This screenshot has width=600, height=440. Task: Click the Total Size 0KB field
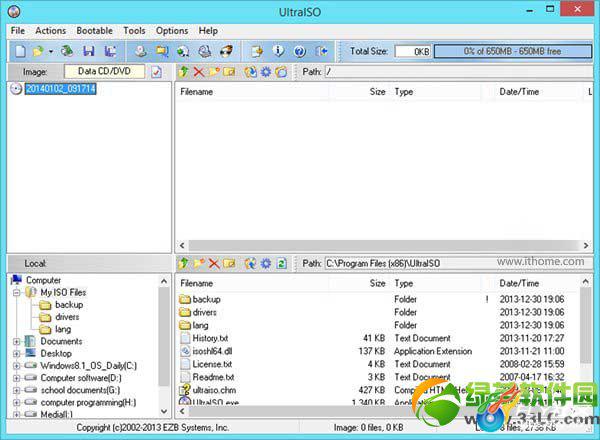click(x=413, y=51)
